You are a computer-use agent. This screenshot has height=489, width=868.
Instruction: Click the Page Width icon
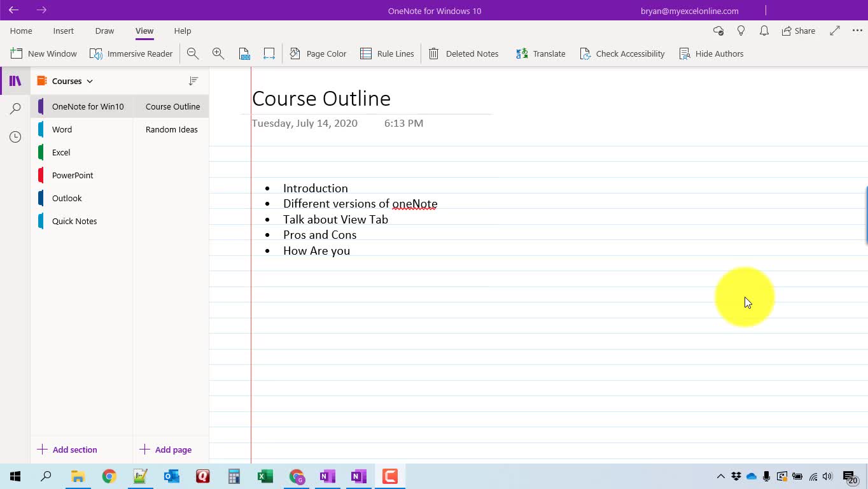269,54
